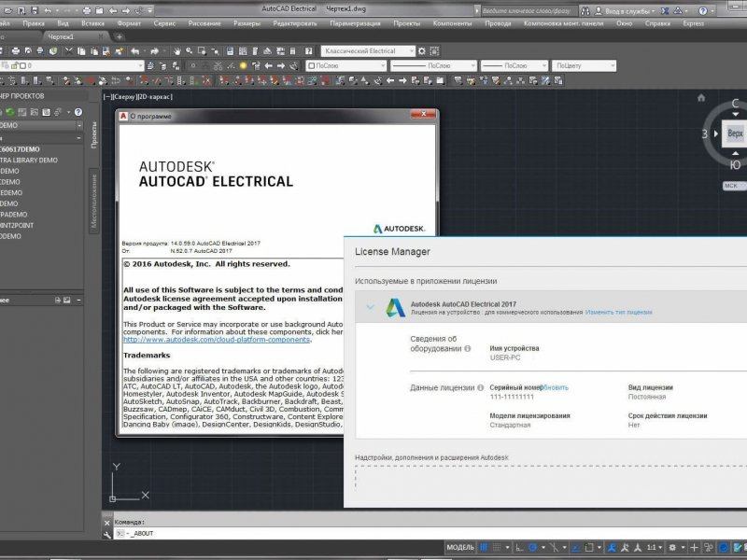Open the plot style dropdown ПоЦвету

pyautogui.click(x=585, y=65)
